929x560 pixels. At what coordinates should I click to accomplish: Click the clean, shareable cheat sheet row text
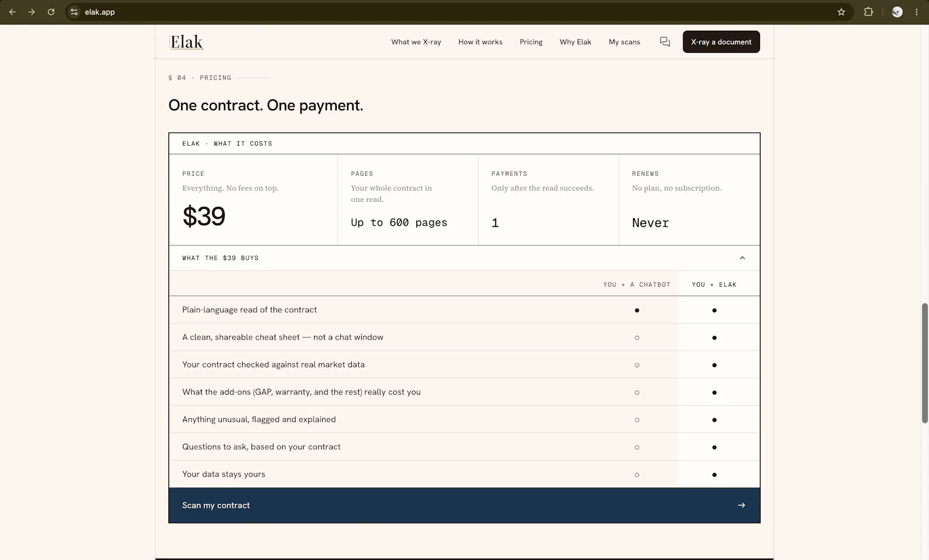pos(283,337)
